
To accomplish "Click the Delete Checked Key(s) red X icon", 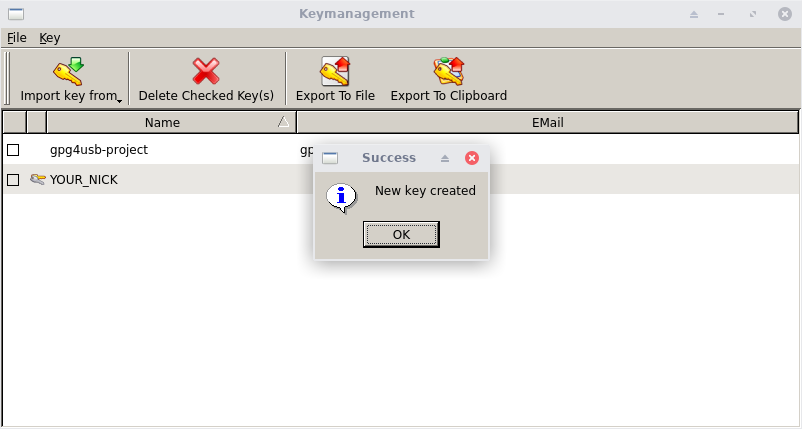I will (x=206, y=71).
